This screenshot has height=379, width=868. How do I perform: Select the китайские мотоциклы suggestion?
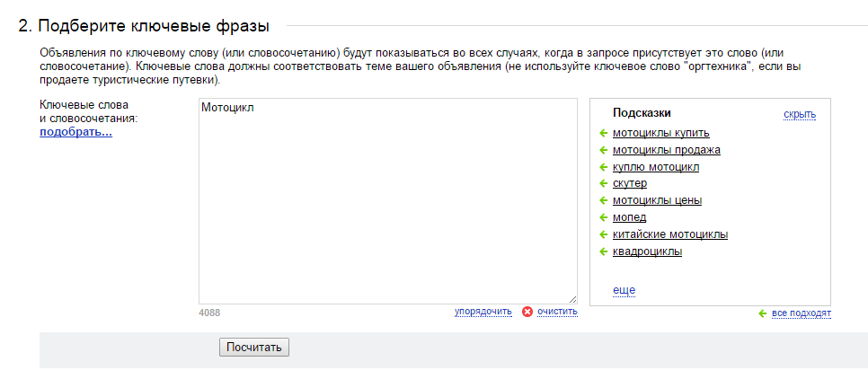669,234
